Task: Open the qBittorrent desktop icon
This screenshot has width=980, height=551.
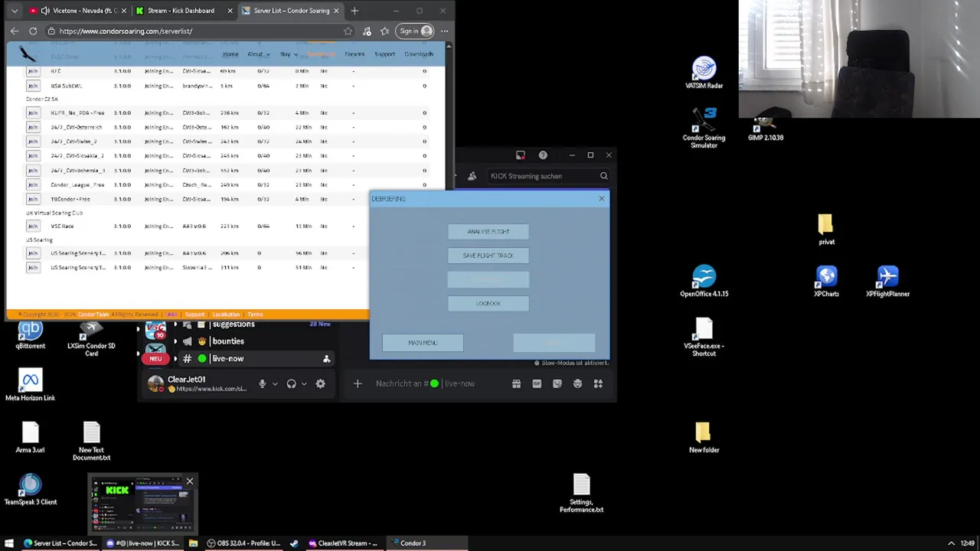Action: pyautogui.click(x=30, y=335)
